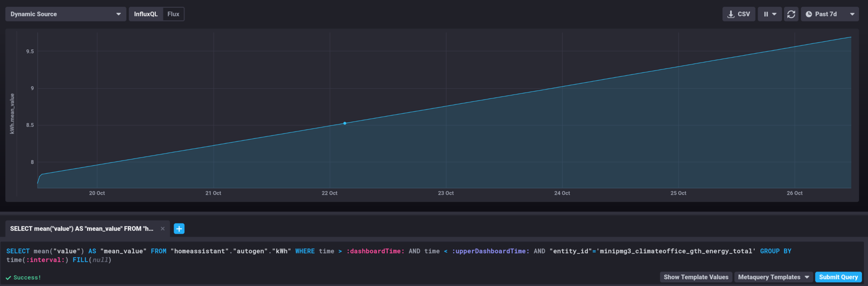Switch query language to Flux
The width and height of the screenshot is (868, 286).
click(173, 14)
